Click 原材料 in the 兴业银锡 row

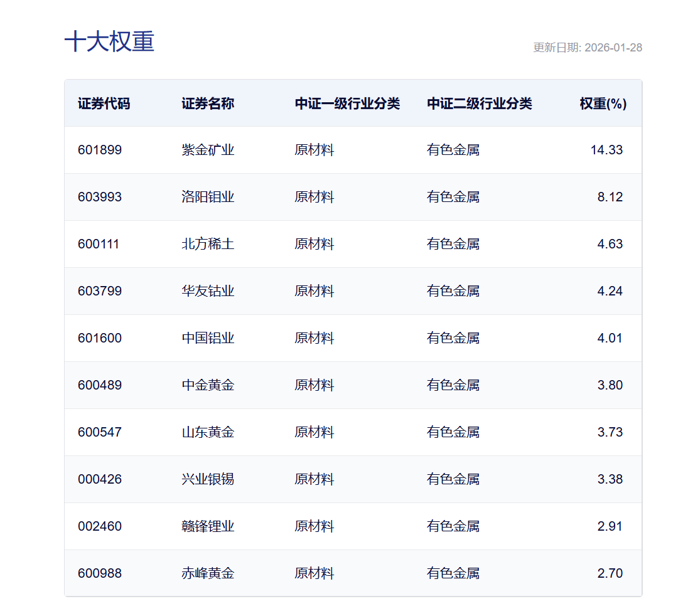click(314, 479)
